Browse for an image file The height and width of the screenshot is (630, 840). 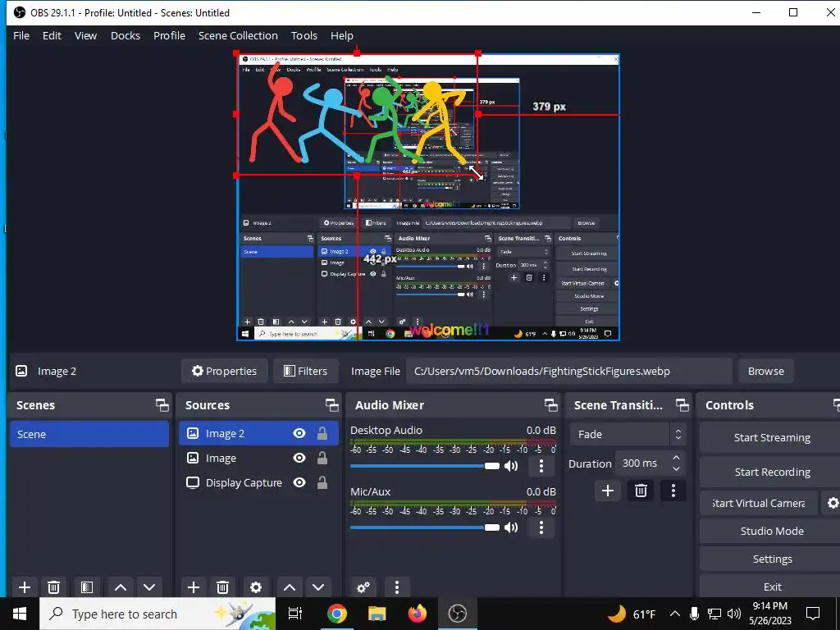766,371
